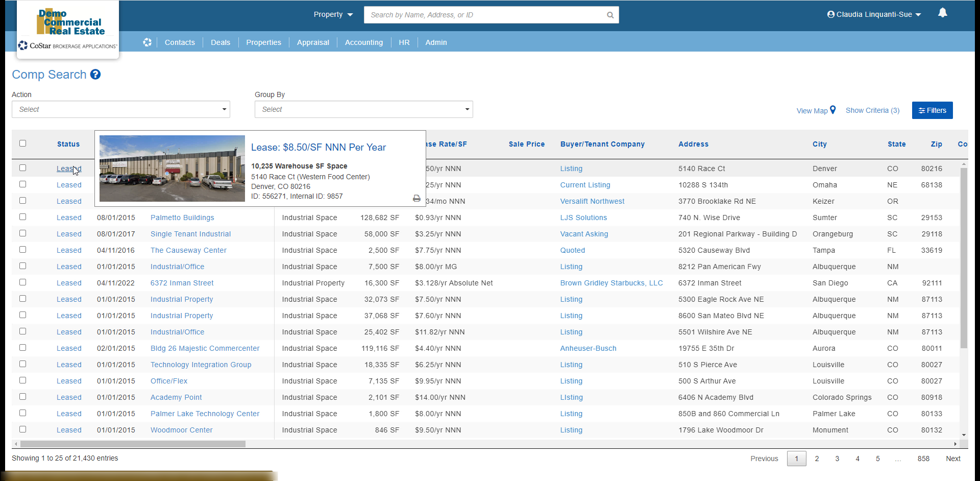Check the Palmetto Buildings row checkbox
Viewport: 980px width, 481px height.
[22, 217]
